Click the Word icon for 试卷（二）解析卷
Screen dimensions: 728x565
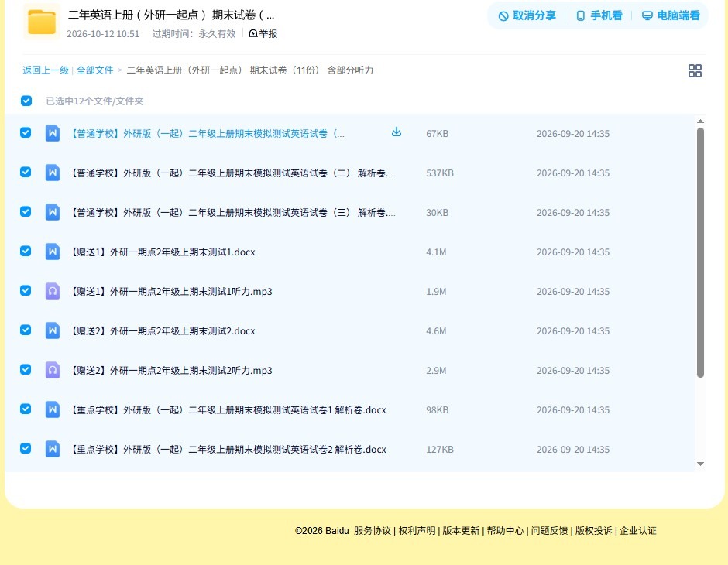pyautogui.click(x=53, y=173)
